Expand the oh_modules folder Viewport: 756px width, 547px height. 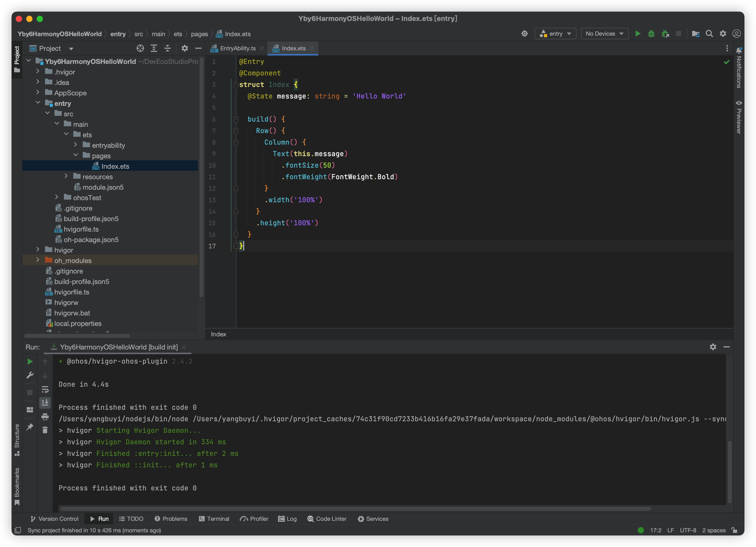click(x=38, y=260)
